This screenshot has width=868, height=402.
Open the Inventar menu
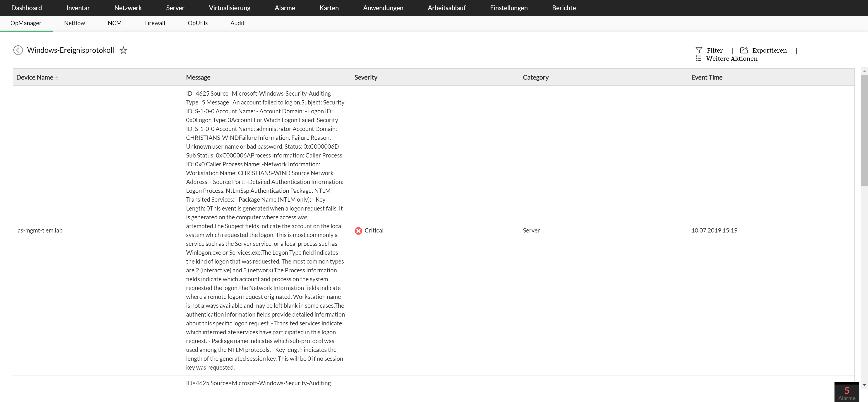click(78, 8)
